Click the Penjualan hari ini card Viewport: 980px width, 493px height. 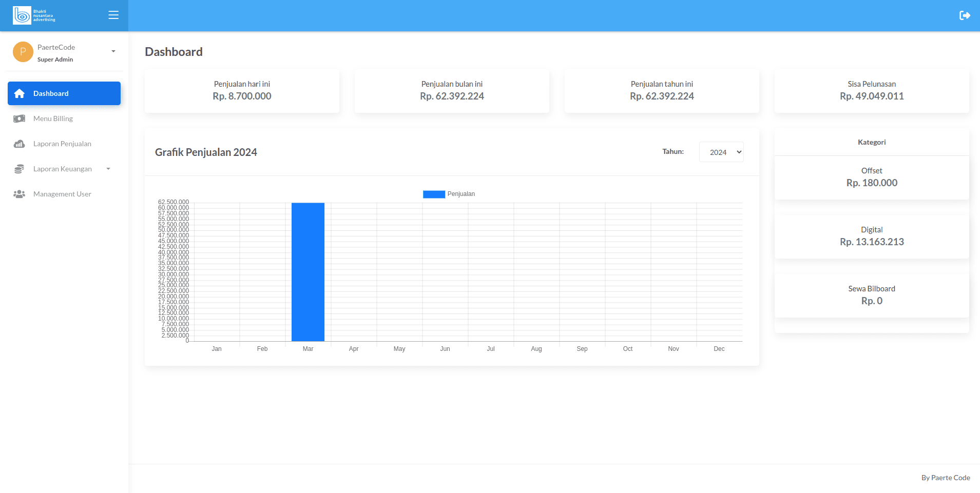coord(242,91)
